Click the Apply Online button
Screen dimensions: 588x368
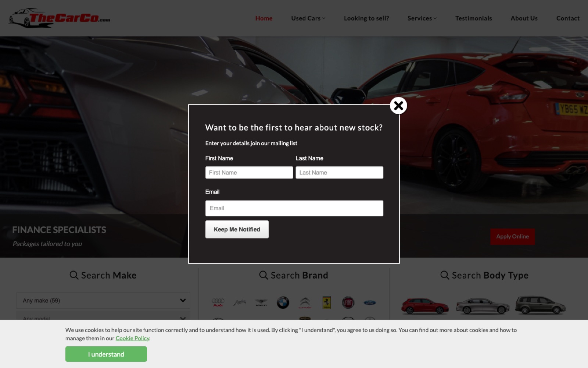coord(513,237)
